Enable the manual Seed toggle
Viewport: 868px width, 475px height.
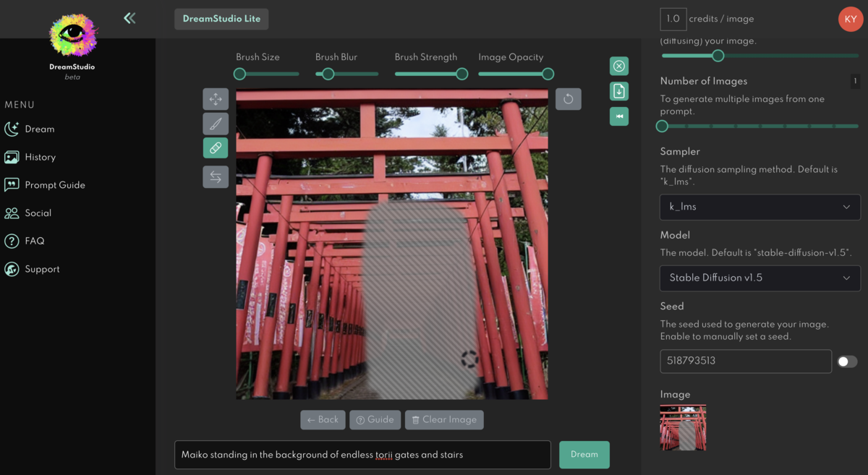[847, 361]
